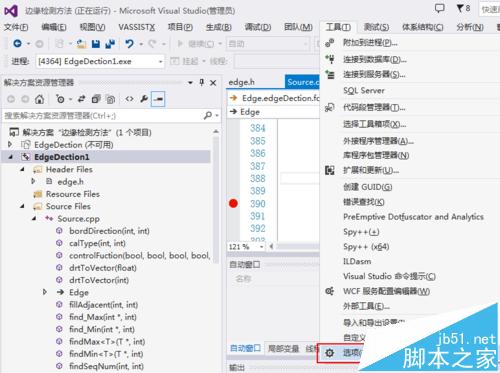This screenshot has width=500, height=373.
Task: Toggle the Preview Selected Items button
Action: tap(158, 99)
